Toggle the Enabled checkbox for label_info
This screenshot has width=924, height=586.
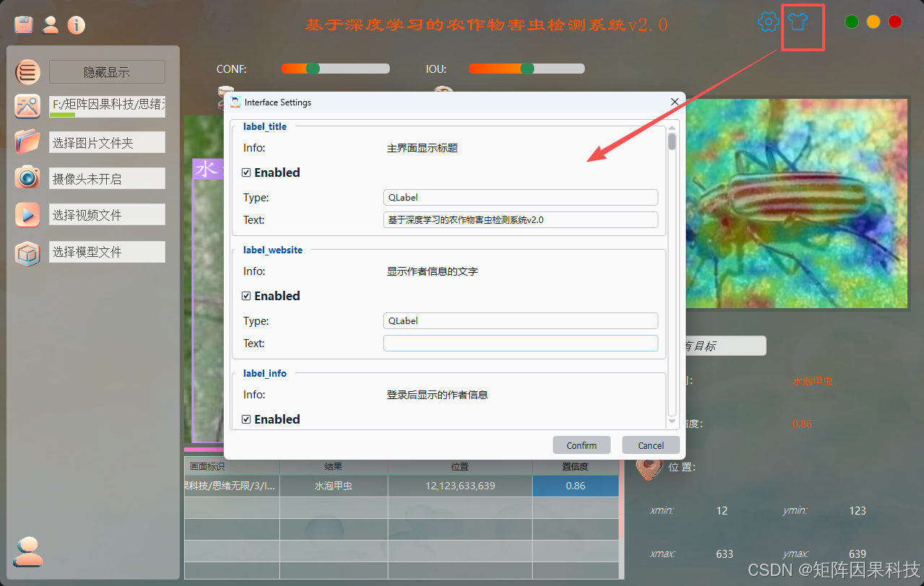pyautogui.click(x=246, y=419)
